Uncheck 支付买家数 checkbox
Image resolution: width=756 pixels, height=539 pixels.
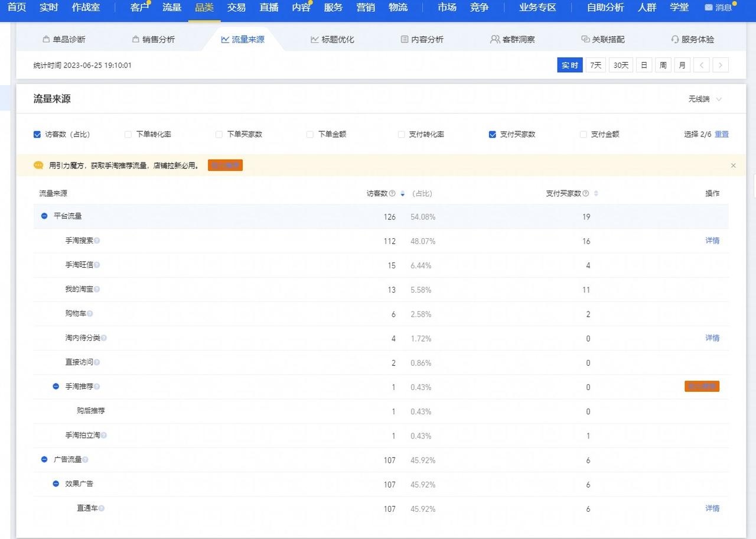[x=493, y=134]
